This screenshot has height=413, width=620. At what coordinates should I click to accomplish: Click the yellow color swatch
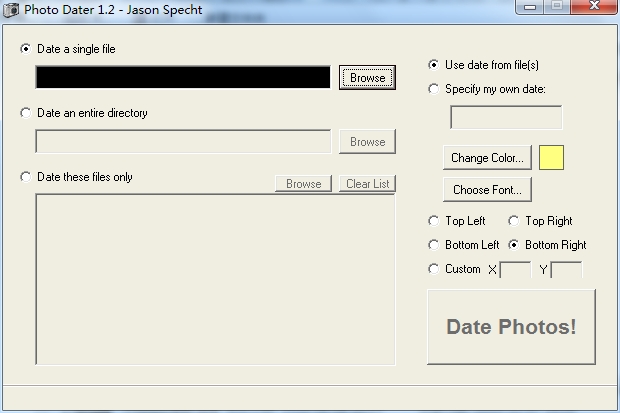click(x=551, y=158)
